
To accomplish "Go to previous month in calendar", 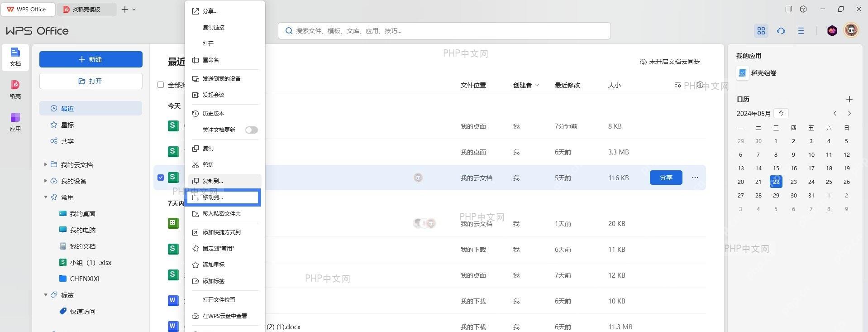I will coord(835,113).
